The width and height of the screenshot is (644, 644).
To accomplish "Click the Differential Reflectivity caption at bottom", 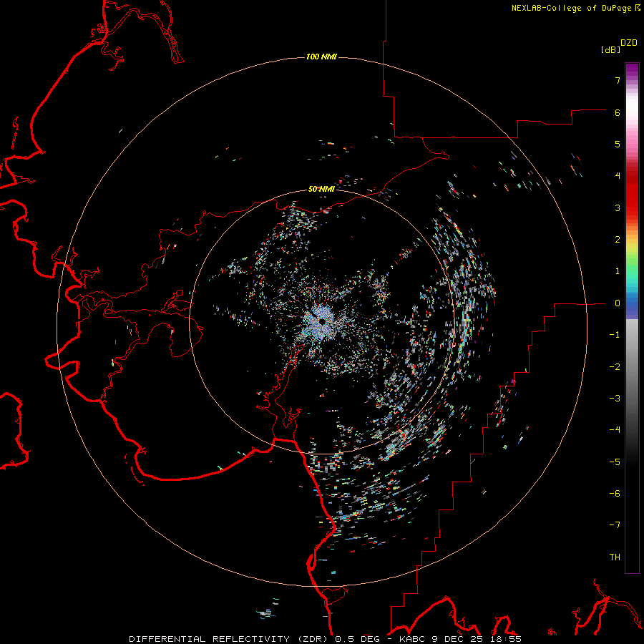I will click(x=325, y=639).
